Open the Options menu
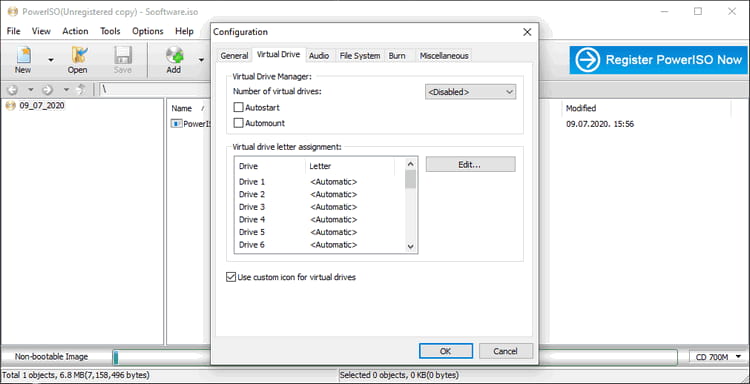 (x=148, y=31)
